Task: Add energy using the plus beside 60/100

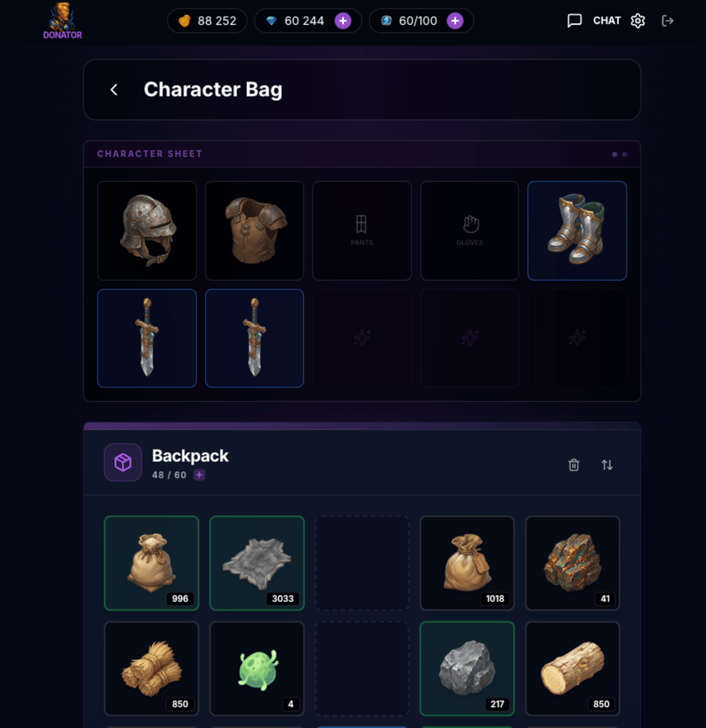Action: point(455,21)
